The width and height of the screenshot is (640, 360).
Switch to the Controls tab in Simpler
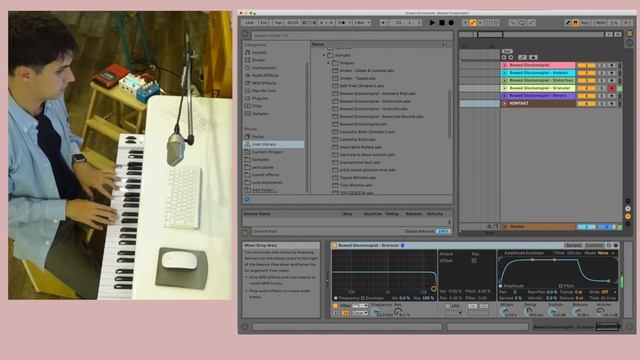tap(594, 246)
